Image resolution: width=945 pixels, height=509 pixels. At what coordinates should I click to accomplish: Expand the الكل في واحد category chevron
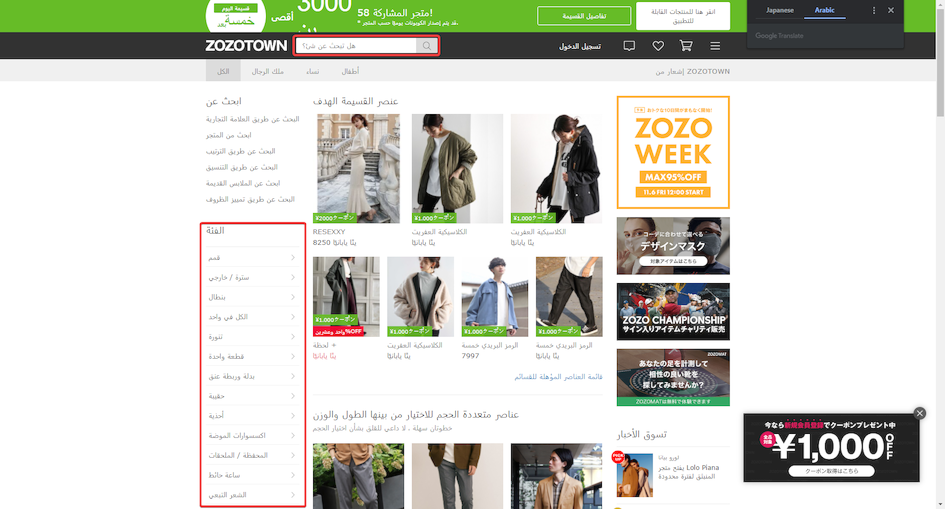coord(293,317)
